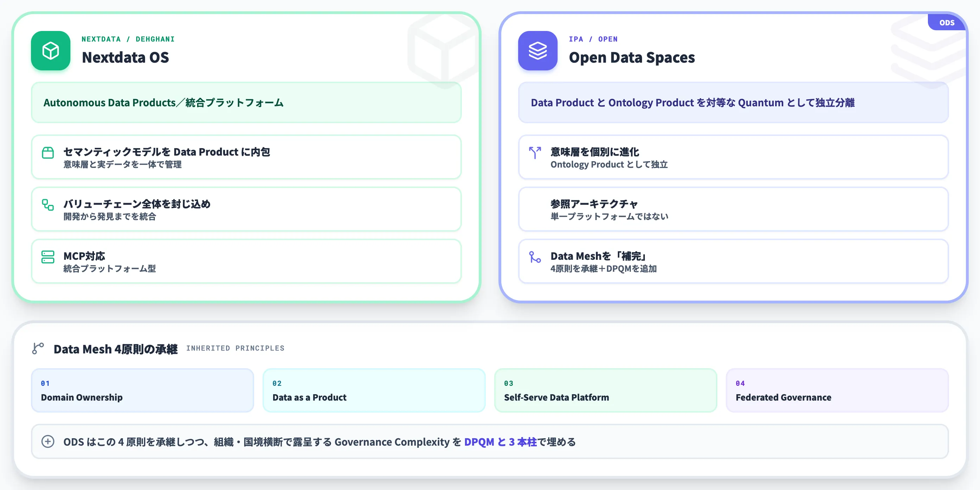Click the 統合プラットフォーム型 subtitle
The height and width of the screenshot is (490, 980).
pos(109,269)
